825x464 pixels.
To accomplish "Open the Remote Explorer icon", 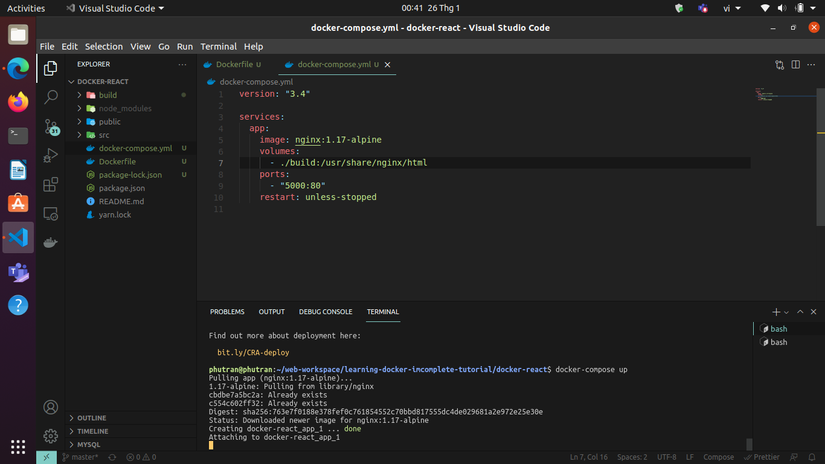I will pyautogui.click(x=51, y=214).
